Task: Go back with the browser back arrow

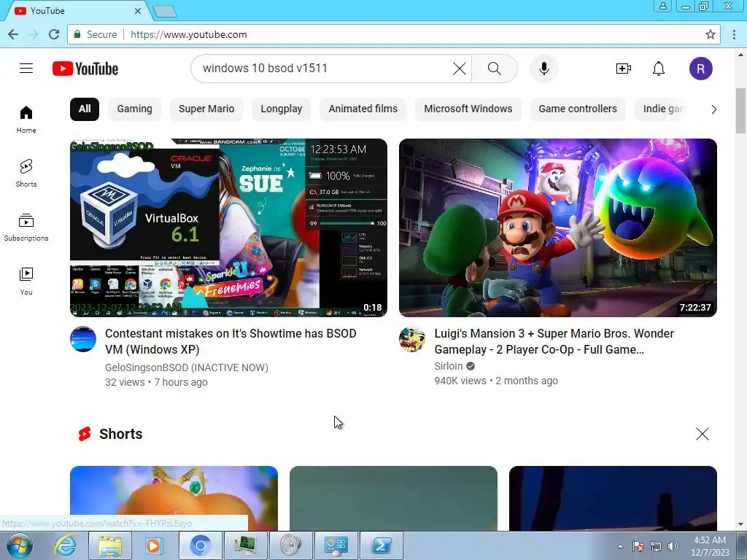Action: coord(13,34)
